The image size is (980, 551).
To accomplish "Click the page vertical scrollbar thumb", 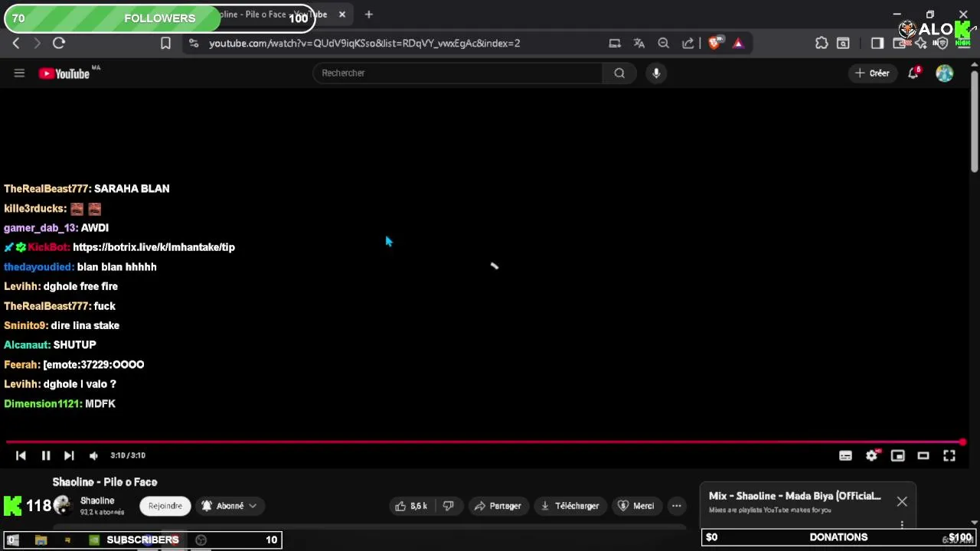I will tap(974, 121).
